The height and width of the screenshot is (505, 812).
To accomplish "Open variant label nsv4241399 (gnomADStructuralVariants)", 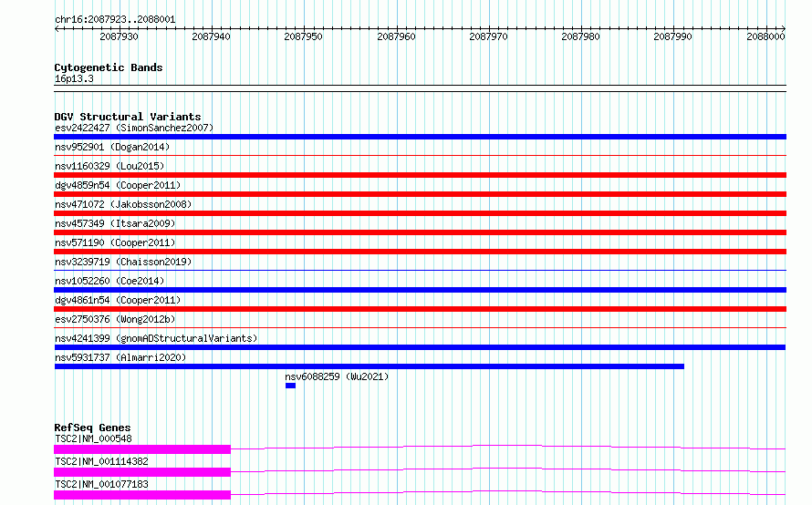I will click(x=156, y=338).
